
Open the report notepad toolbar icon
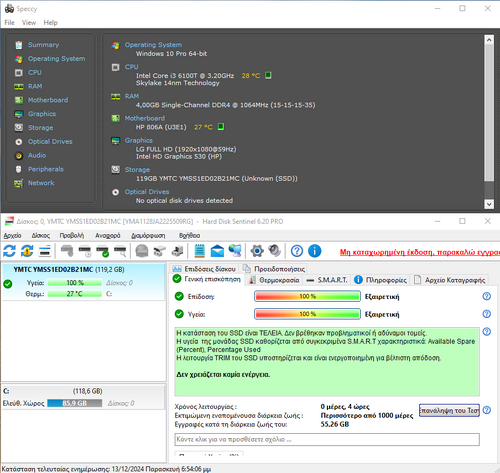tap(199, 251)
